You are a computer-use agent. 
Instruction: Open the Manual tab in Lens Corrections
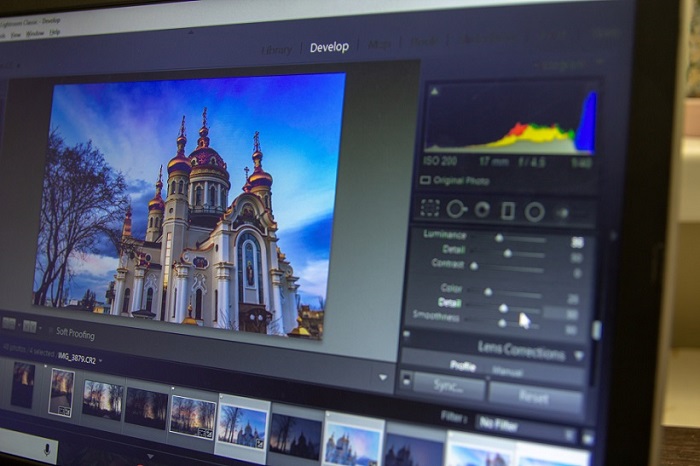pos(508,371)
